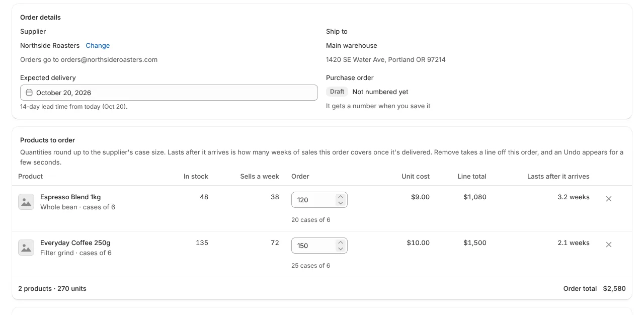Click the calendar icon in Expected delivery
Screen dimensions: 644x315
(x=29, y=93)
